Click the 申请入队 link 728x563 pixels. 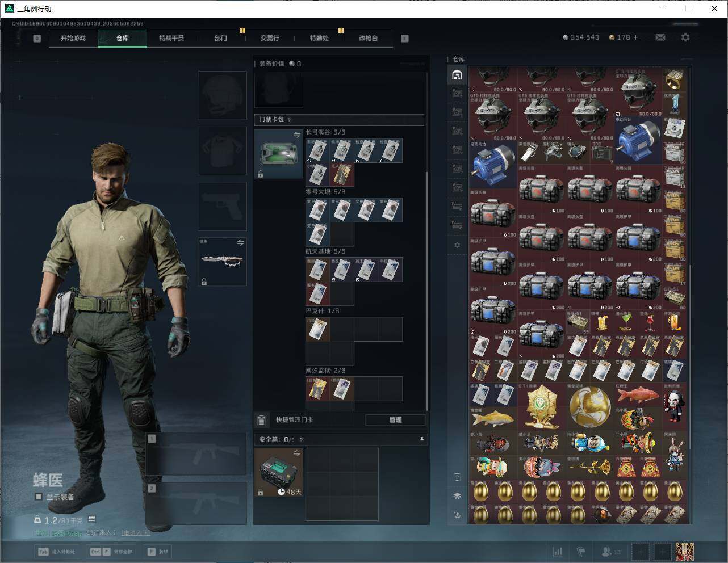[136, 533]
